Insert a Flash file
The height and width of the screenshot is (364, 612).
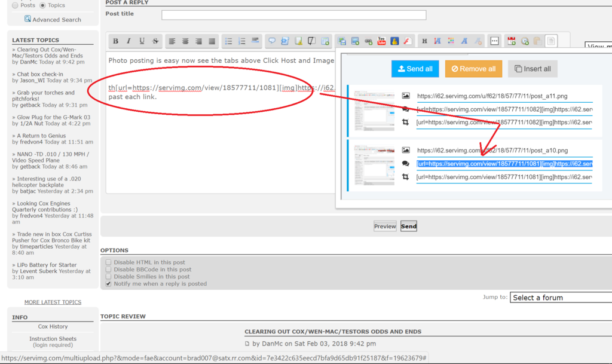[x=408, y=41]
